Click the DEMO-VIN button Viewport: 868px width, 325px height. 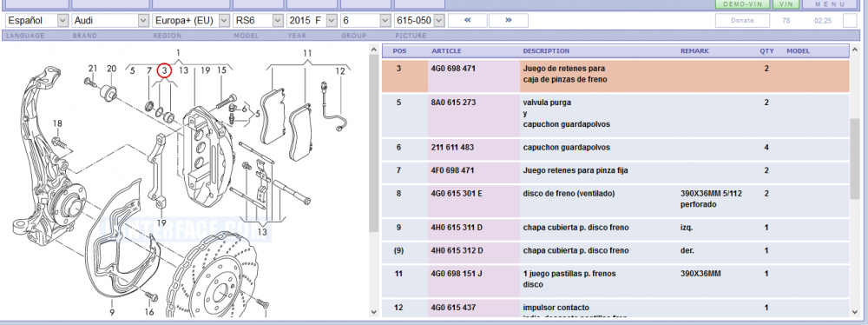742,3
